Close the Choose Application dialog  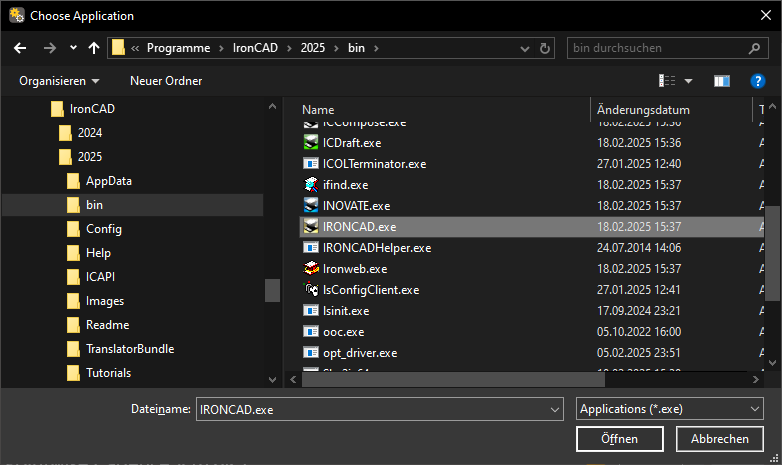coord(766,15)
